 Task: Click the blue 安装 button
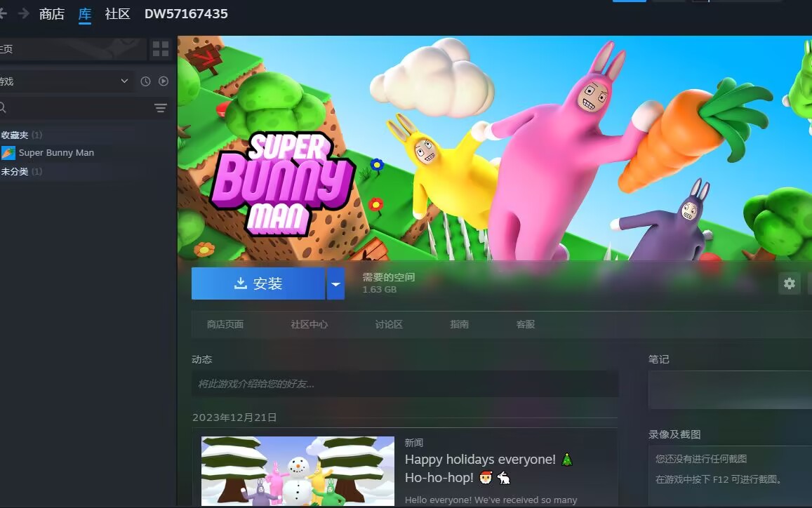click(258, 283)
